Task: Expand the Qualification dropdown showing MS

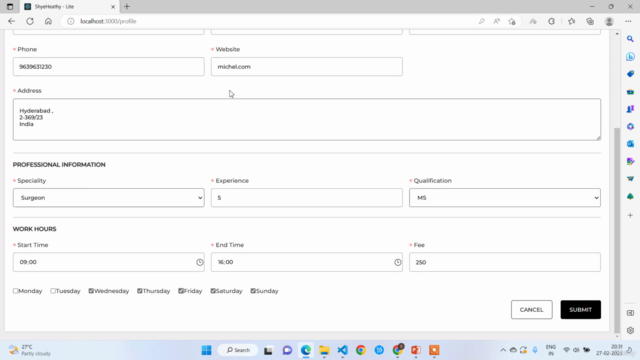Action: [x=505, y=198]
